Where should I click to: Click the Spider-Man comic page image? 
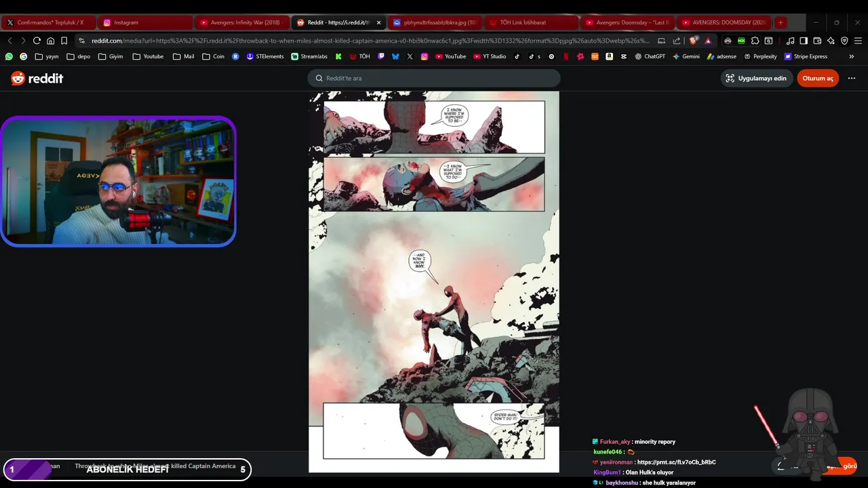[x=434, y=282]
